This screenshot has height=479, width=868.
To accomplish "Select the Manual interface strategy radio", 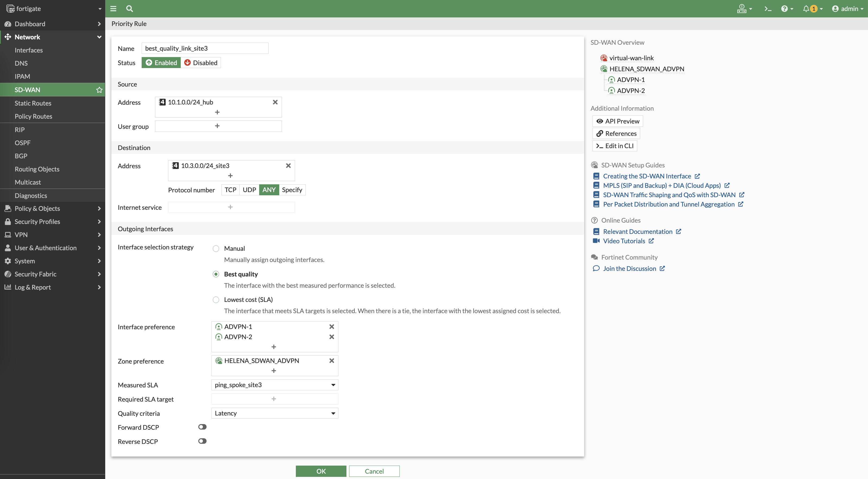I will 216,249.
